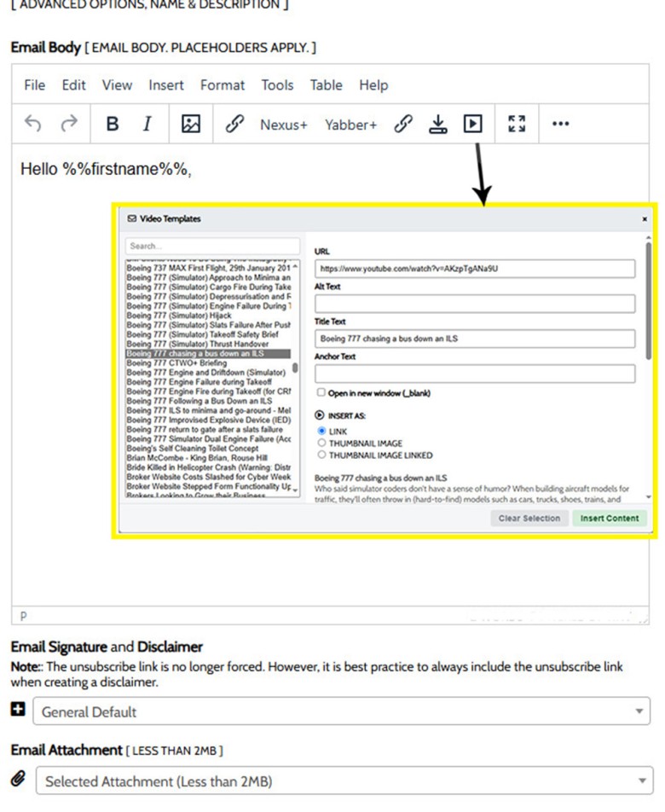
Task: Toggle italic formatting
Action: pos(147,124)
